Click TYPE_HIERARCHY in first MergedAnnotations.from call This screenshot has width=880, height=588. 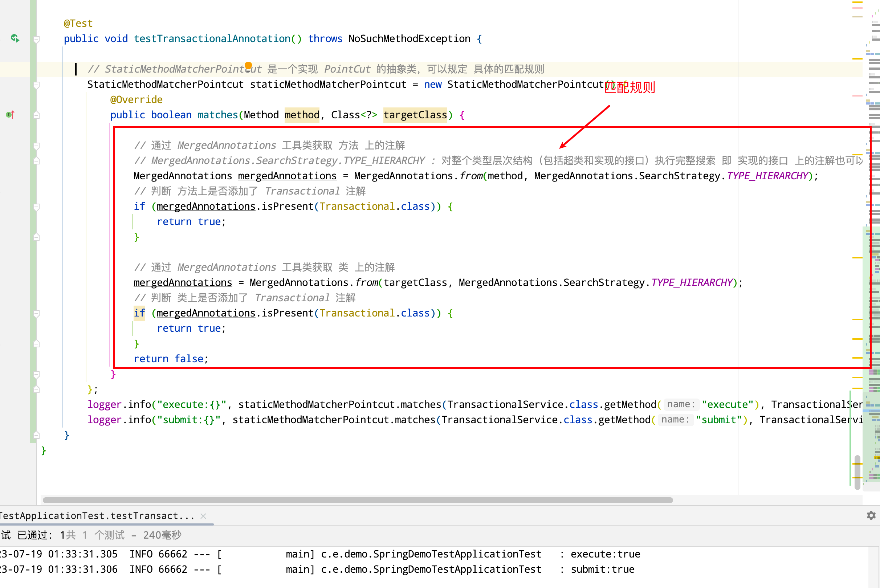(x=767, y=176)
